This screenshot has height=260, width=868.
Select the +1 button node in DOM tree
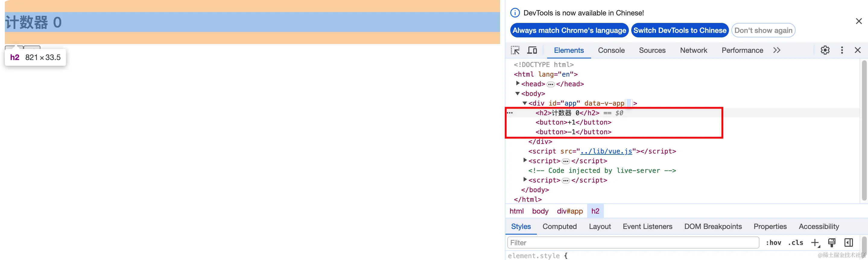[x=573, y=122]
